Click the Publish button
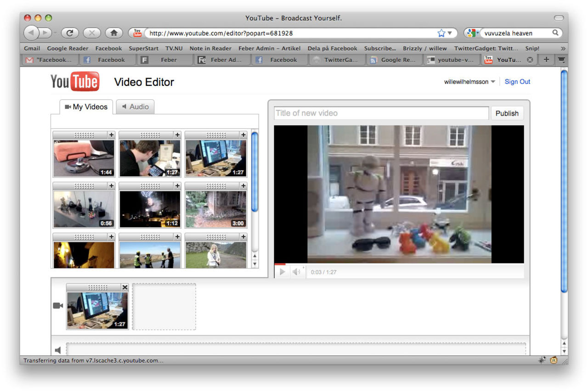This screenshot has height=392, width=588. pos(507,113)
